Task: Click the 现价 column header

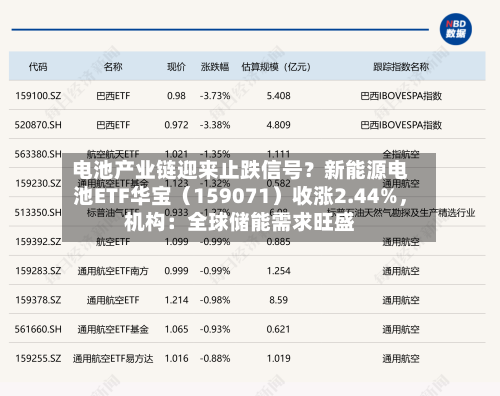Action: pyautogui.click(x=176, y=67)
